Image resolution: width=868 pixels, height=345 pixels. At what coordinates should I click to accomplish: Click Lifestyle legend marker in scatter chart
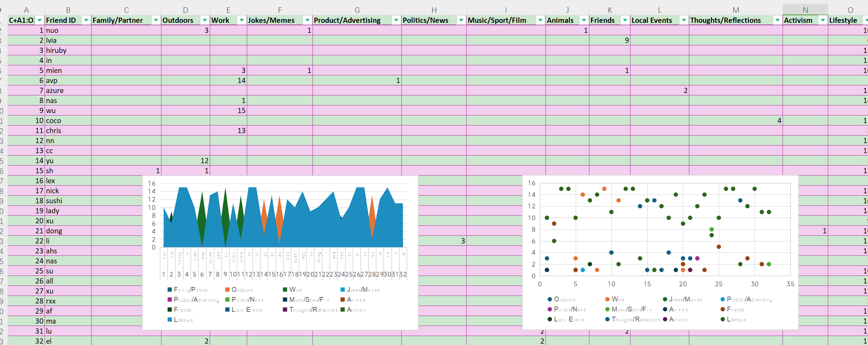[722, 319]
